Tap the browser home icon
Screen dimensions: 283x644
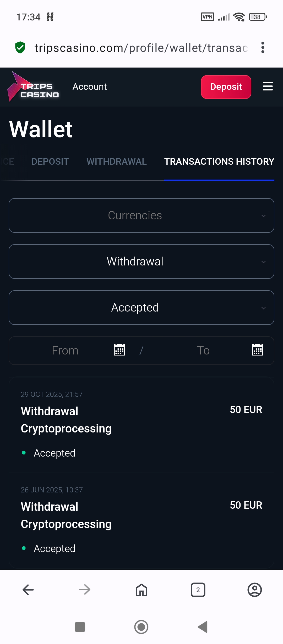[141, 590]
